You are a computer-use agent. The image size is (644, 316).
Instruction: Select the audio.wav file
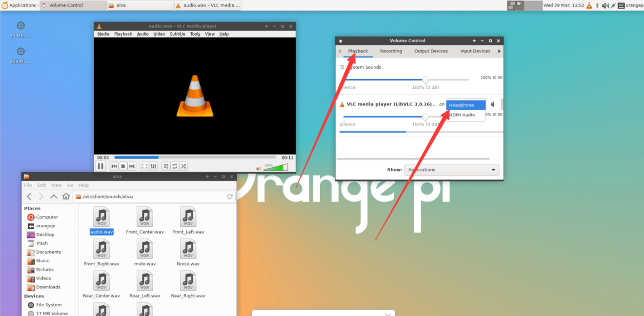click(x=101, y=220)
